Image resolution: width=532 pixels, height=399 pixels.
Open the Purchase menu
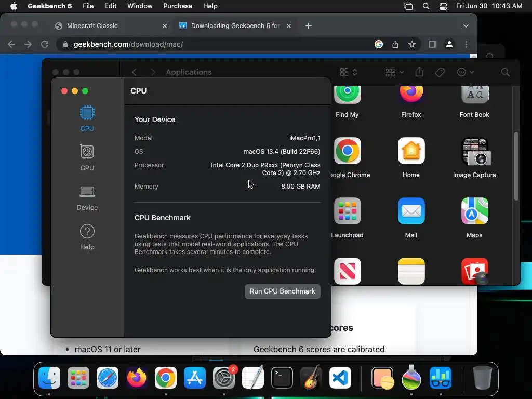click(x=178, y=6)
